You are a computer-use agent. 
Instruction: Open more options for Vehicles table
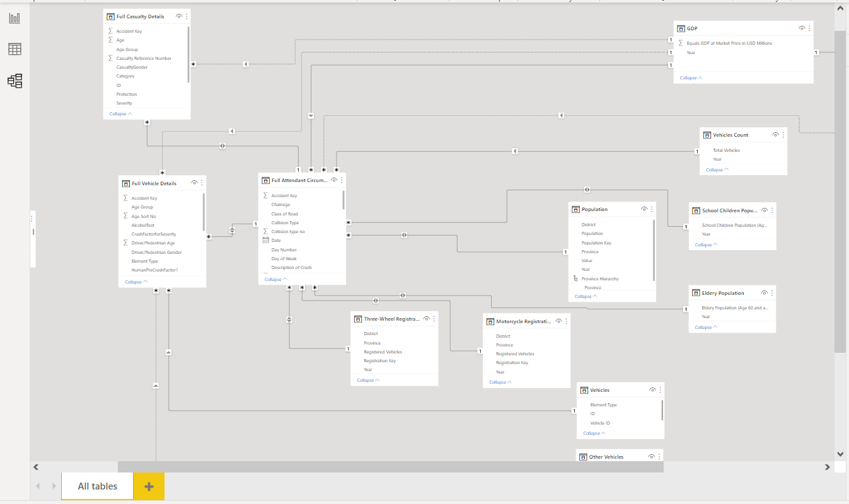(x=660, y=390)
